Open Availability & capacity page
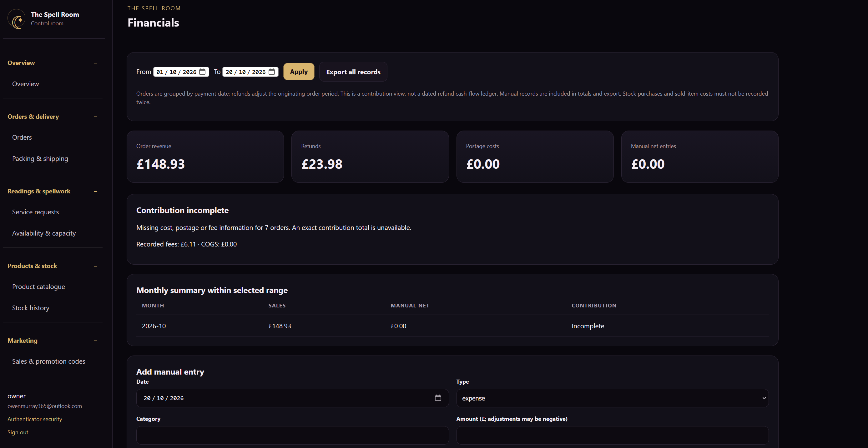Image resolution: width=868 pixels, height=448 pixels. click(44, 233)
